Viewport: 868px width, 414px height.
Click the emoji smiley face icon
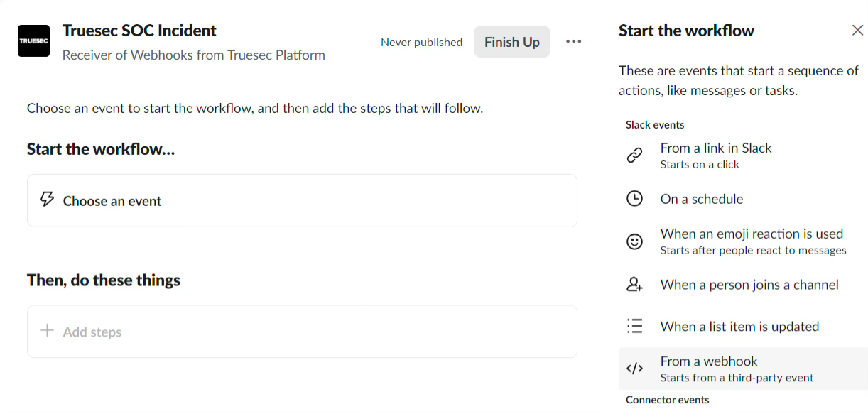[634, 241]
